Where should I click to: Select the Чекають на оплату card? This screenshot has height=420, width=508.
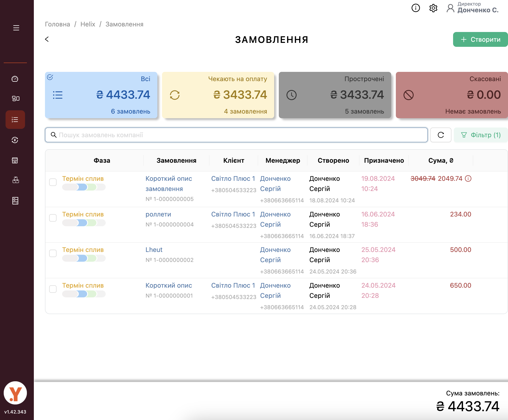point(218,95)
